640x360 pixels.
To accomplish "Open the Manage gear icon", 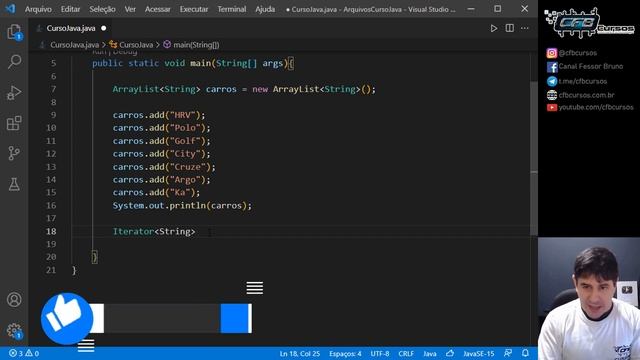I will pos(14,331).
